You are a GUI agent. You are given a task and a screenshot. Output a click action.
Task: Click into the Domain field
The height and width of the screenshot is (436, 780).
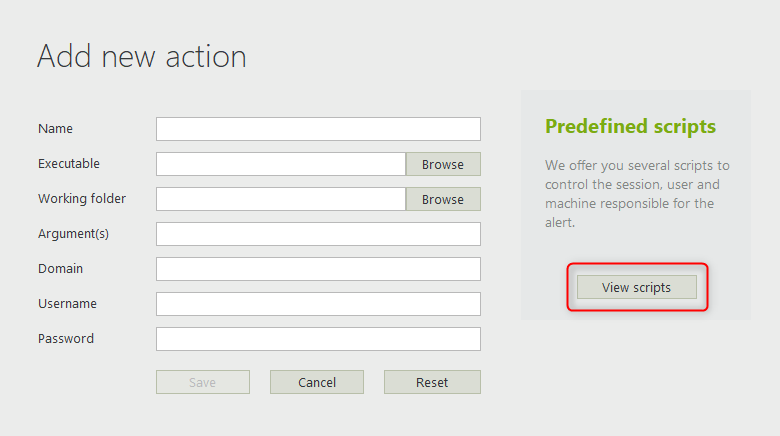[x=318, y=269]
